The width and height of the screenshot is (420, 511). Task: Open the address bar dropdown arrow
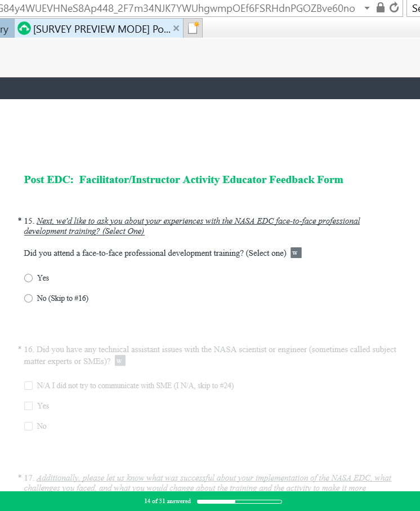click(x=367, y=8)
